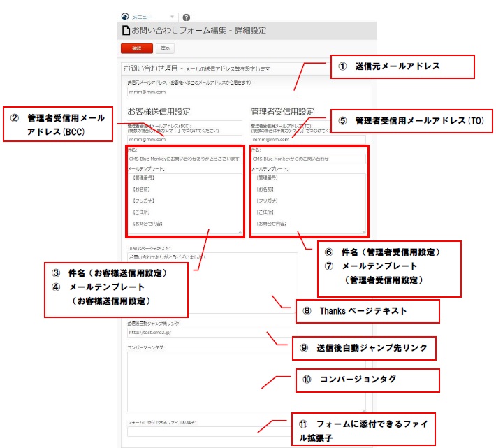The width and height of the screenshot is (496, 448).
Task: Click 【お問合せ内容】 in admin mail template
Action: point(272,224)
